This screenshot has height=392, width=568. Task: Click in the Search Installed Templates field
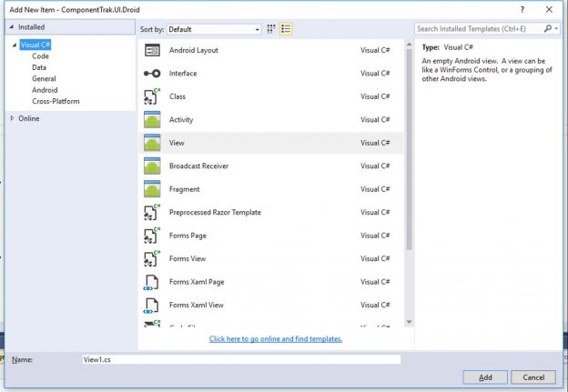(478, 28)
